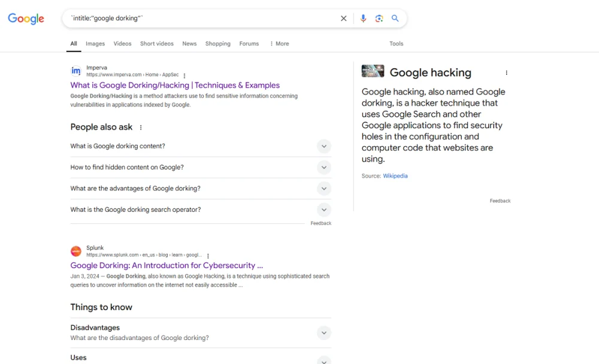Viewport: 599px width, 364px height.
Task: Open the Short videos tab
Action: coord(156,44)
